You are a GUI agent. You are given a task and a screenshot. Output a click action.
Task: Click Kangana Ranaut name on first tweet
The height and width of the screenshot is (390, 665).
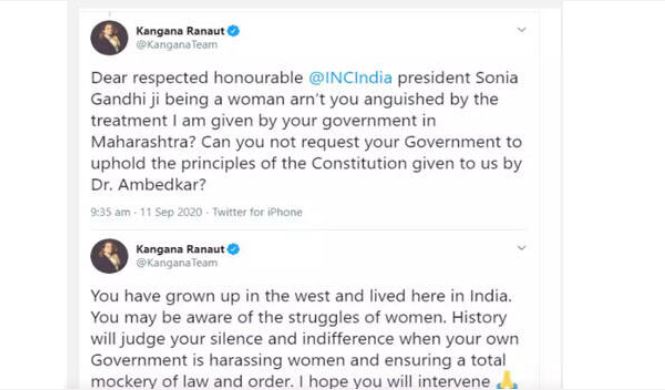[x=180, y=31]
